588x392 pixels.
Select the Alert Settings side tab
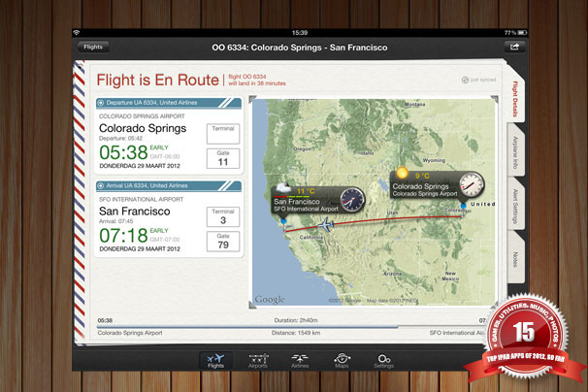(x=515, y=206)
